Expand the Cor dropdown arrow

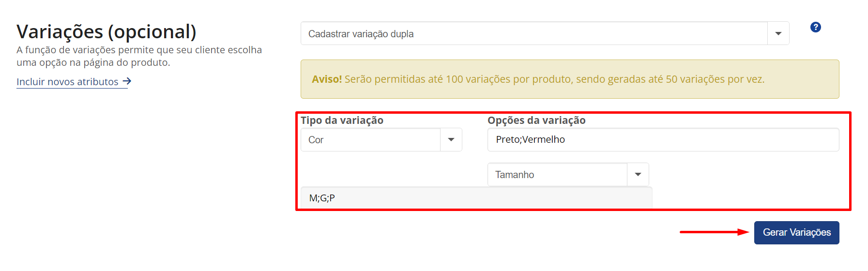click(x=451, y=139)
